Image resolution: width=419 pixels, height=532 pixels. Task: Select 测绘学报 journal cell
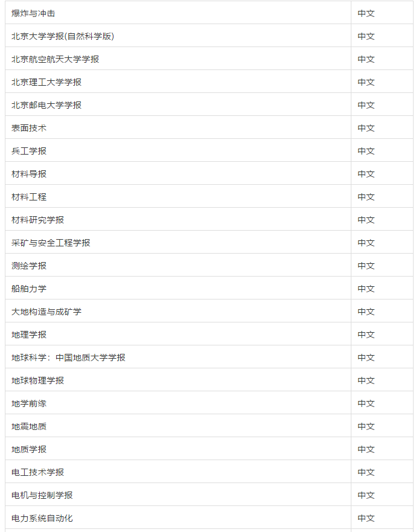click(x=178, y=266)
